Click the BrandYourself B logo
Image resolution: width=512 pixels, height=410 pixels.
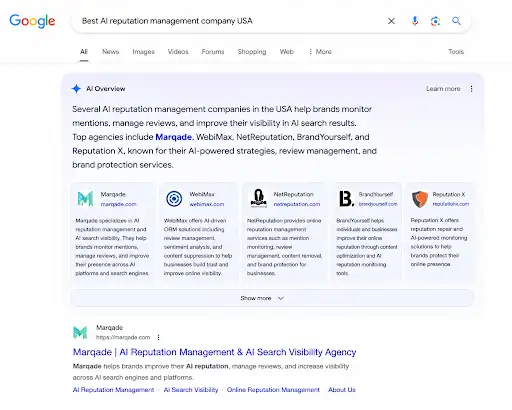click(x=346, y=199)
